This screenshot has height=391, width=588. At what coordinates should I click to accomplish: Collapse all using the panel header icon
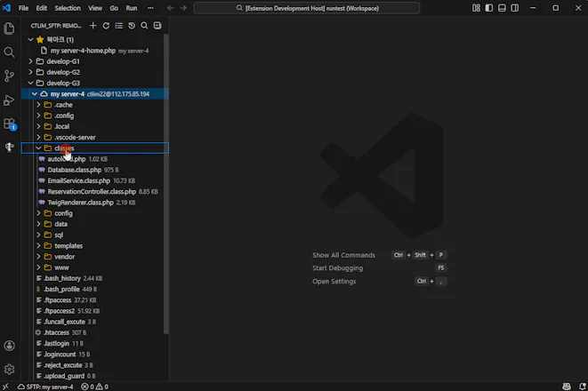[x=157, y=26]
